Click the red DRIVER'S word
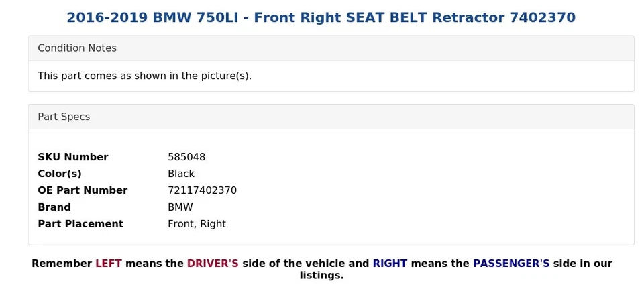Image resolution: width=644 pixels, height=291 pixels. 213,264
